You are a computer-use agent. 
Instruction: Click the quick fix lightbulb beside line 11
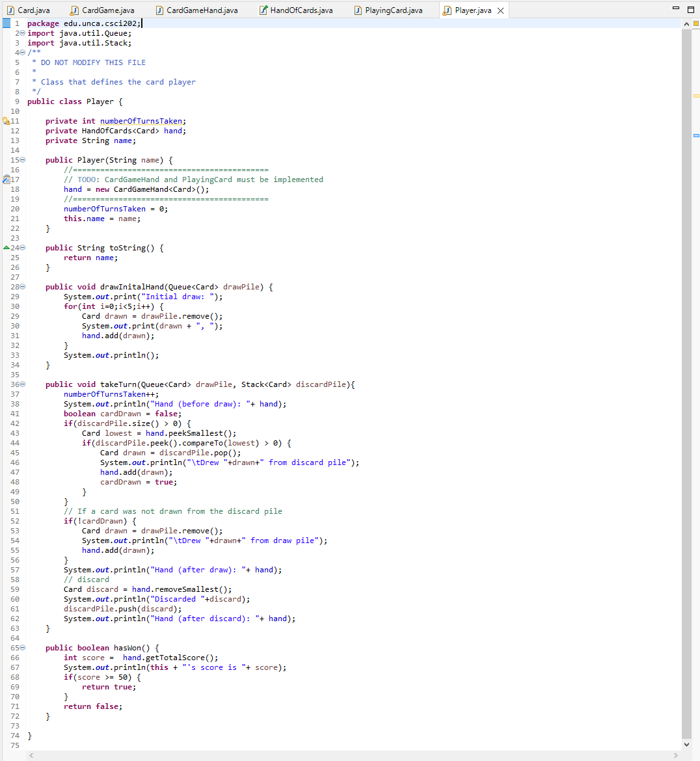click(x=4, y=120)
